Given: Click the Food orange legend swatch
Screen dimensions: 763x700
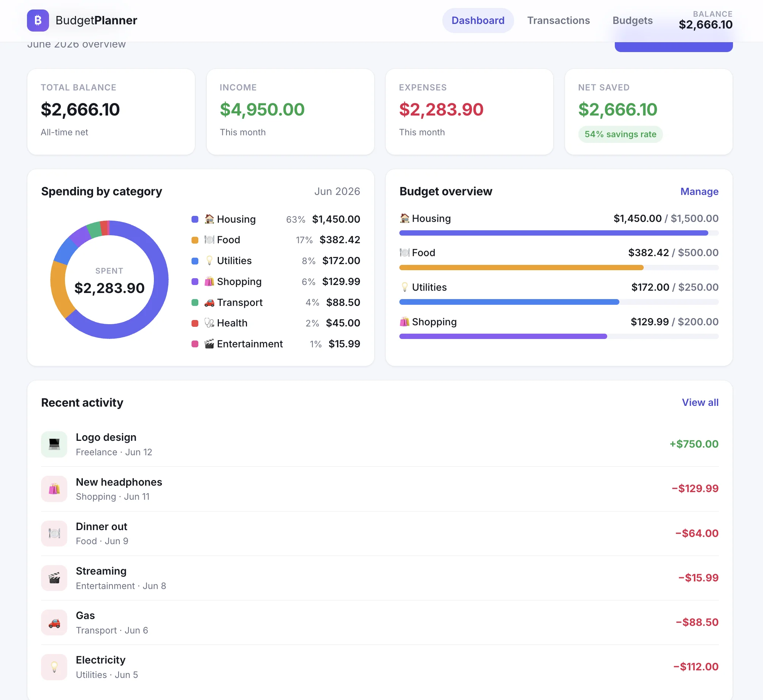Looking at the screenshot, I should (x=195, y=240).
